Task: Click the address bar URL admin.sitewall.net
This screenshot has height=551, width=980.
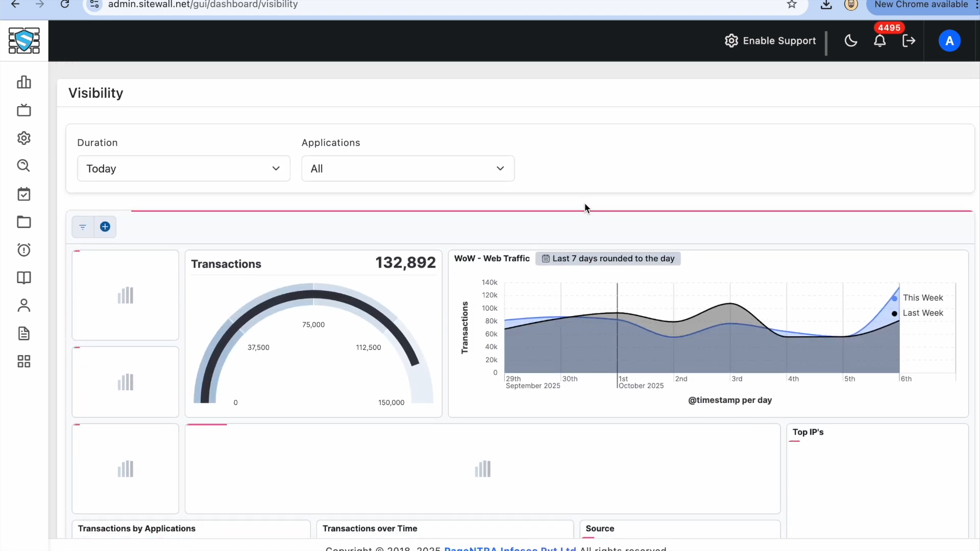Action: [203, 5]
